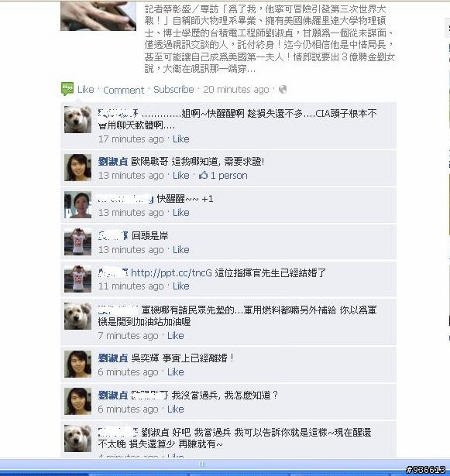This screenshot has height=476, width=450.
Task: Like the 軍機哪有請民眾先墊的 comment
Action: [x=176, y=335]
